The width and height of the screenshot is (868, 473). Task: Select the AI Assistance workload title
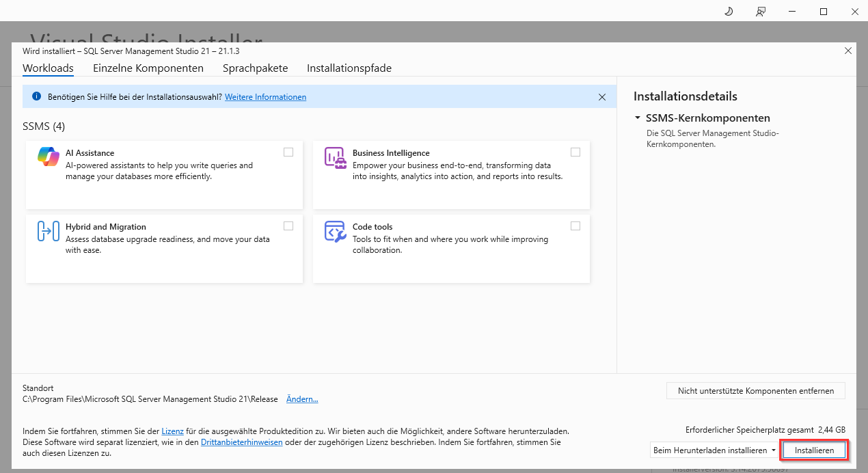[x=90, y=153]
